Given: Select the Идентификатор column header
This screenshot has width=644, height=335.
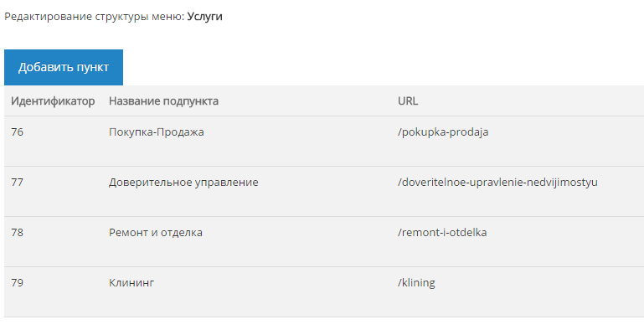Looking at the screenshot, I should pyautogui.click(x=53, y=101).
